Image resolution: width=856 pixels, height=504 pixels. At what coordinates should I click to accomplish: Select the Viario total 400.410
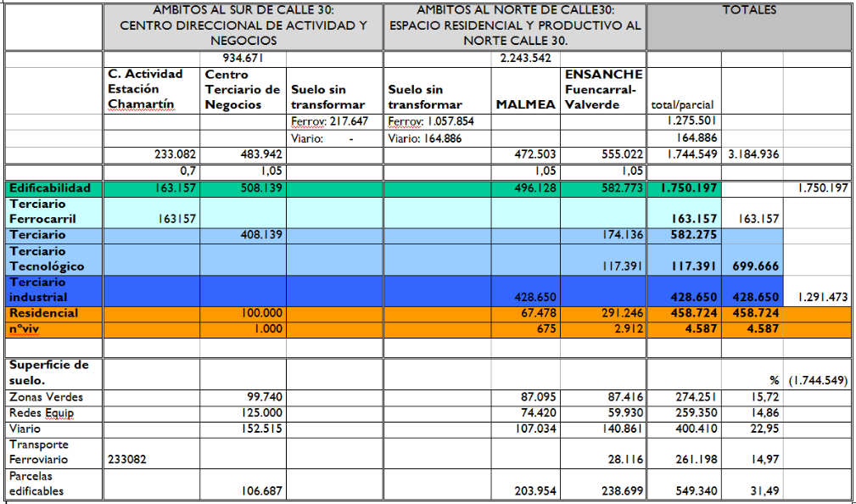(696, 429)
